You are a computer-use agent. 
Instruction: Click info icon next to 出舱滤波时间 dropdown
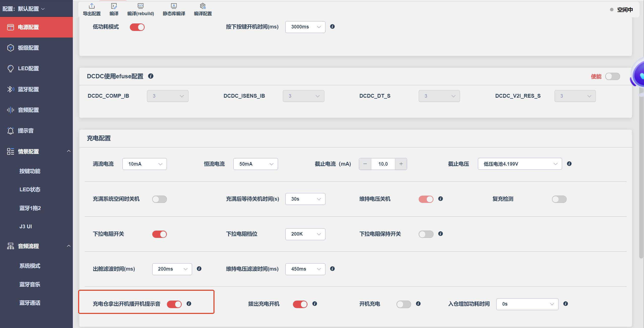199,269
